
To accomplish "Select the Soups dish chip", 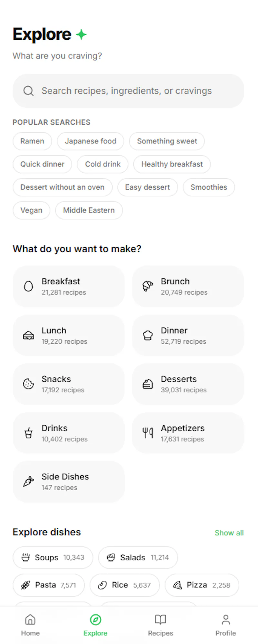I will 53,557.
